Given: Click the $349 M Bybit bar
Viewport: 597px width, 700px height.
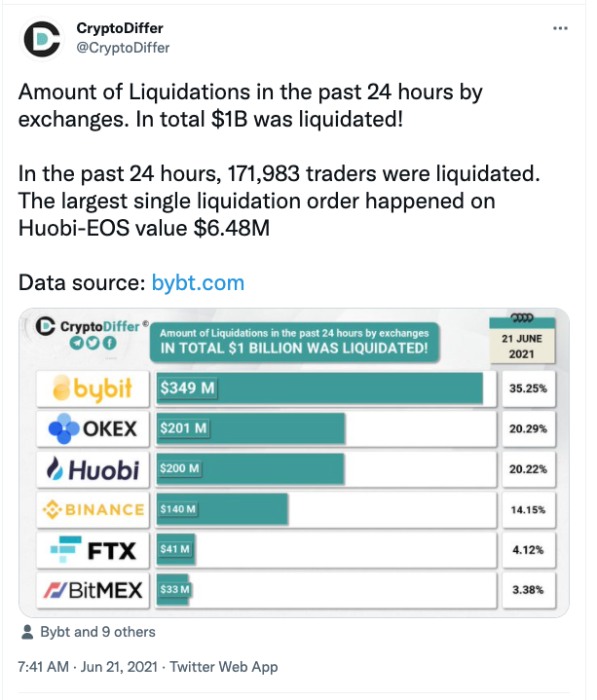Looking at the screenshot, I should 319,388.
